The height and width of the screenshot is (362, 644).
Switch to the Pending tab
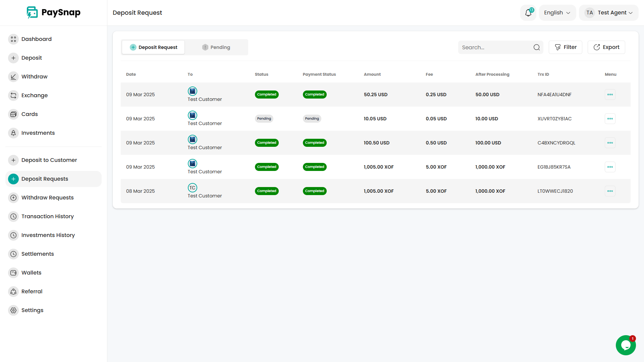pyautogui.click(x=216, y=47)
